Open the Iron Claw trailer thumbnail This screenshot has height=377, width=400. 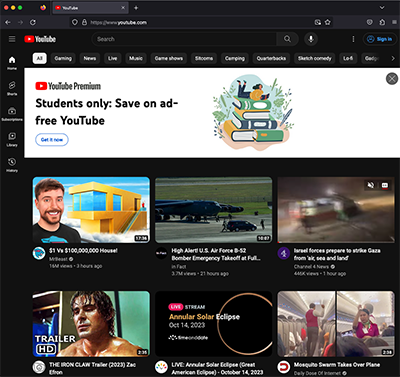click(91, 324)
